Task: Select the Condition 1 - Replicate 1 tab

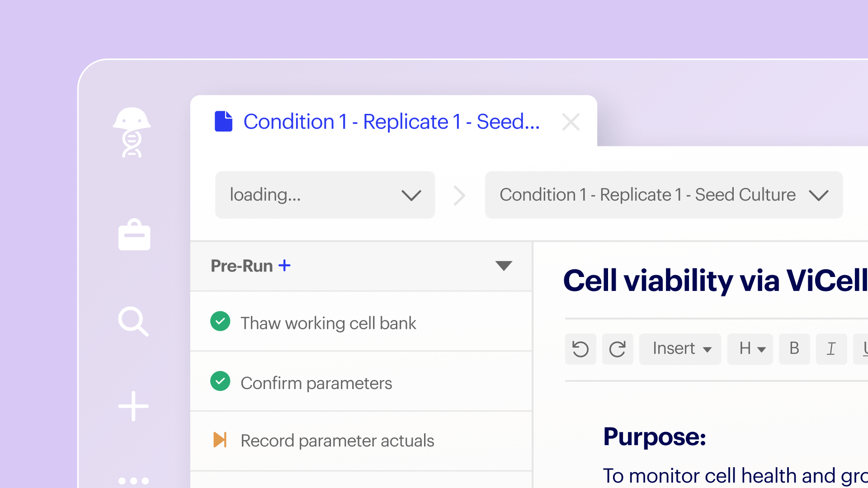Action: pyautogui.click(x=391, y=122)
